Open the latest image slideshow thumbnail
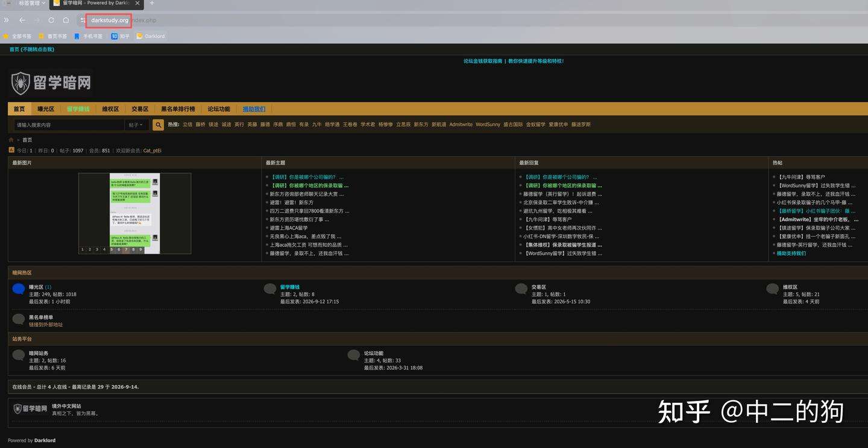Screen dimensions: 868x448 point(135,213)
